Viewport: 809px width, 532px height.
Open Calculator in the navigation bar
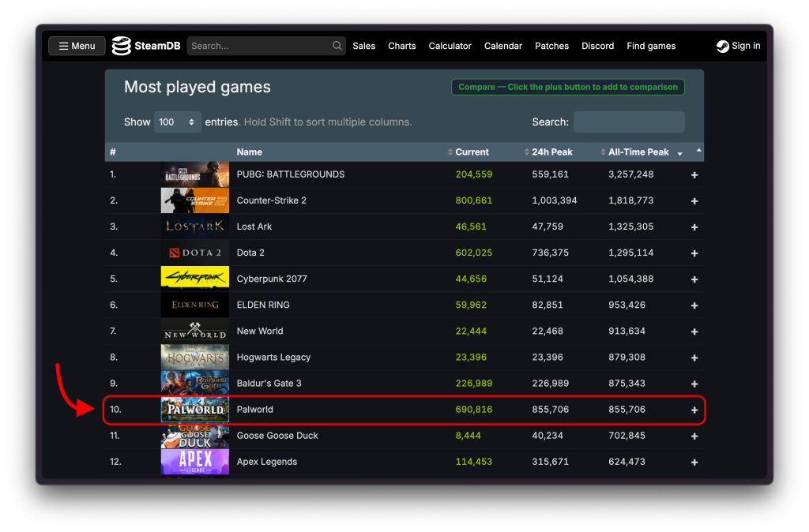[x=450, y=46]
